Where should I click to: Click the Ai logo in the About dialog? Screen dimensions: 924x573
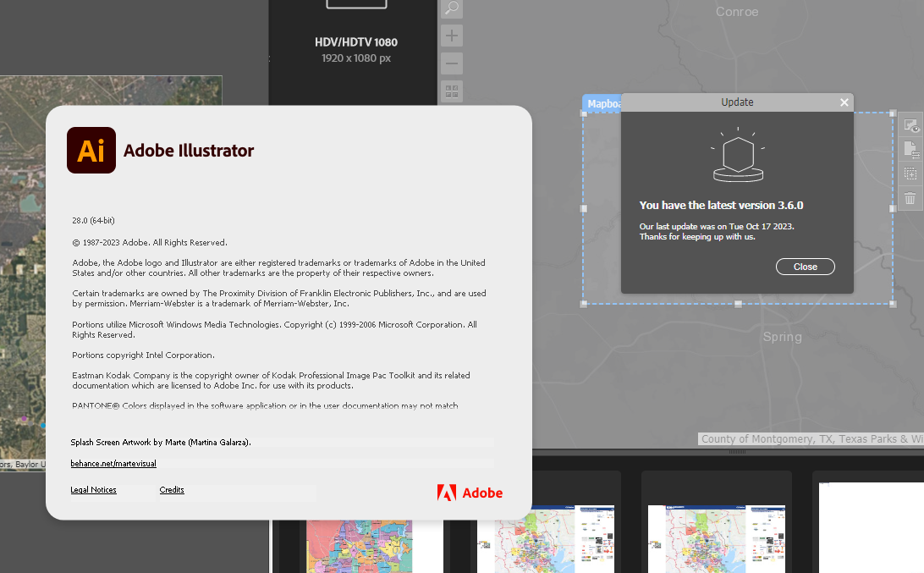click(x=91, y=150)
